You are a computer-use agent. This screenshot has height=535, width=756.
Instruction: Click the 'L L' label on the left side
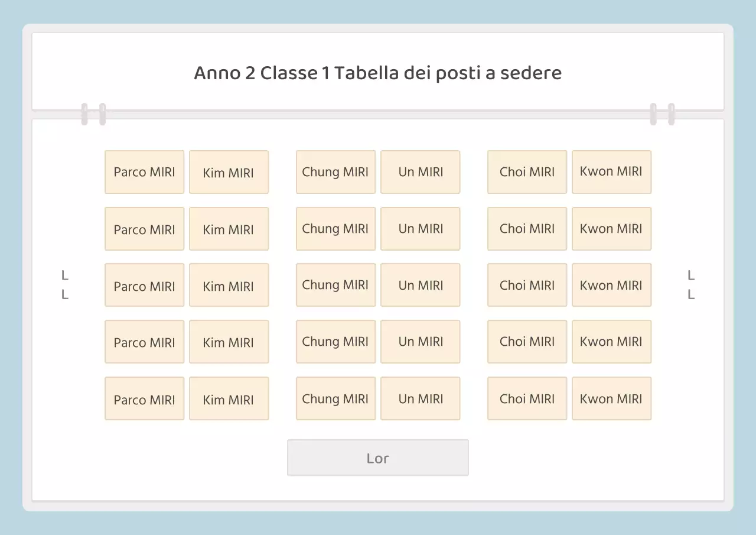[x=65, y=284]
